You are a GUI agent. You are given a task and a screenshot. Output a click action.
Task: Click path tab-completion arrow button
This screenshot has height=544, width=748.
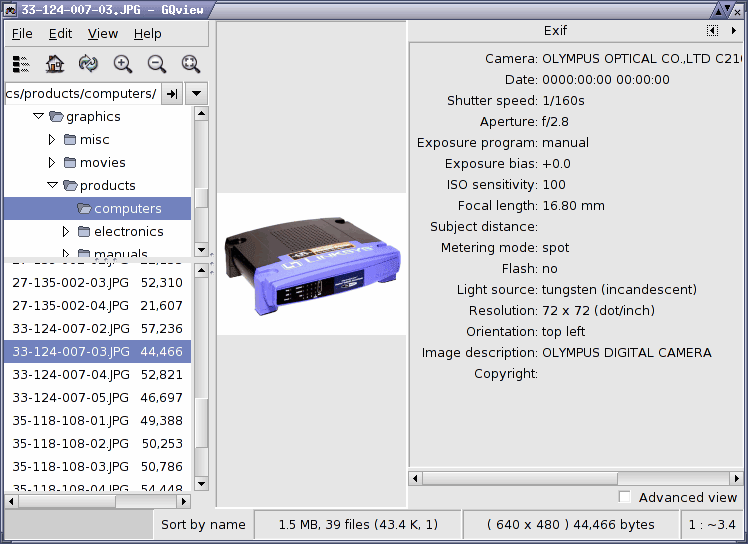point(172,94)
